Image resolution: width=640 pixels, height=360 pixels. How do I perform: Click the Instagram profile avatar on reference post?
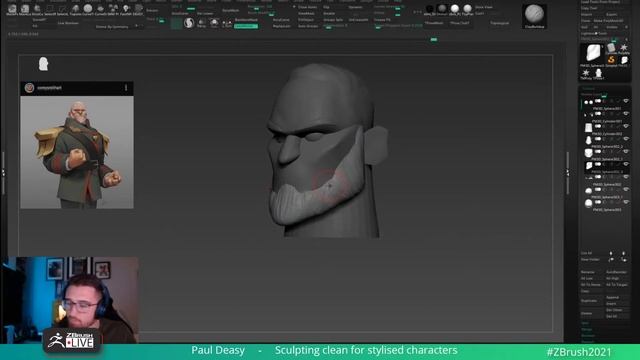click(29, 88)
